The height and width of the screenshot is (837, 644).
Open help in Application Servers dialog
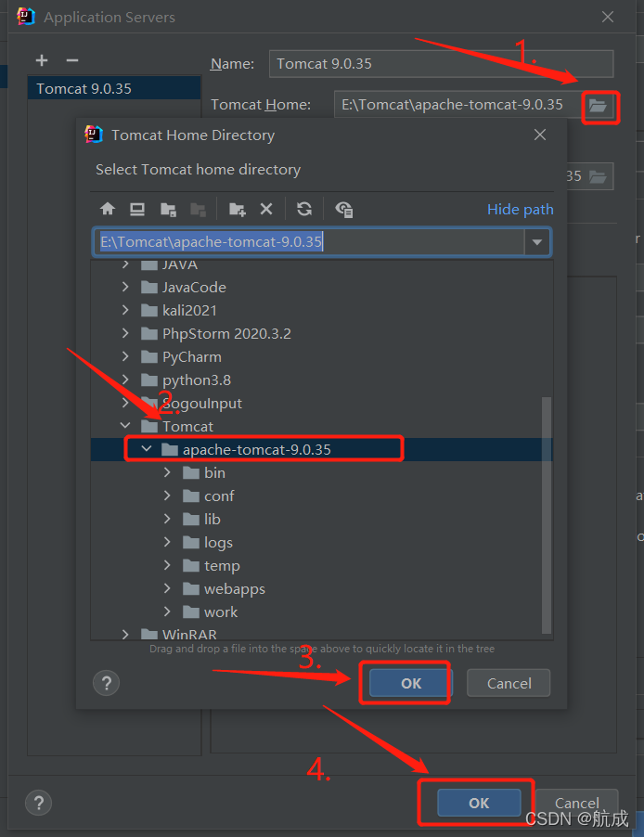(38, 803)
